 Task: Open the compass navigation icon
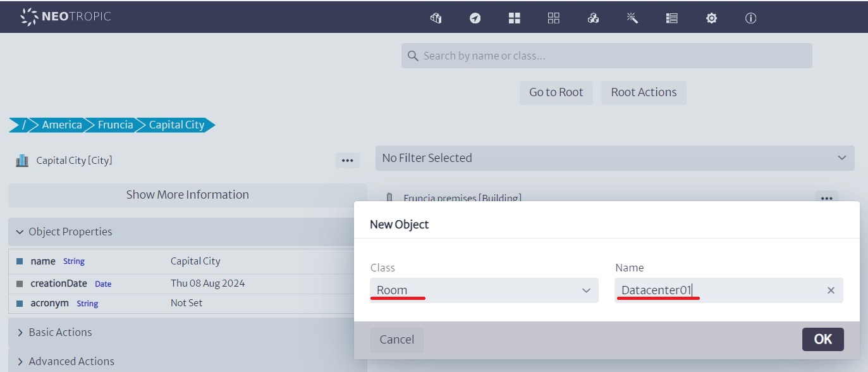click(475, 18)
